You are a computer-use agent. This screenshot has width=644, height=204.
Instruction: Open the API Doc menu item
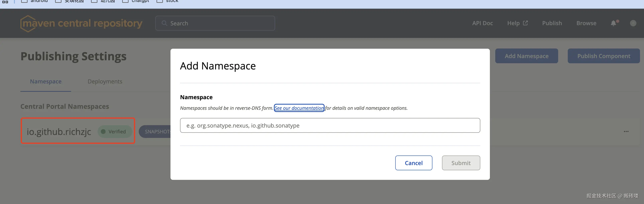(x=482, y=23)
